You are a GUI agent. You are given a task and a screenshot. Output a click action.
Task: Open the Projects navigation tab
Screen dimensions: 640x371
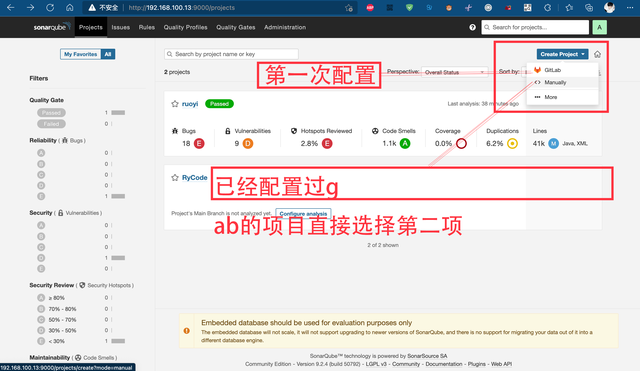coord(91,27)
